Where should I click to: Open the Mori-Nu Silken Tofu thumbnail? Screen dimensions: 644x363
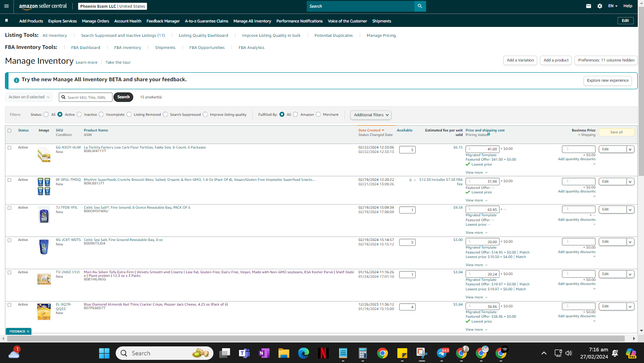point(44,279)
